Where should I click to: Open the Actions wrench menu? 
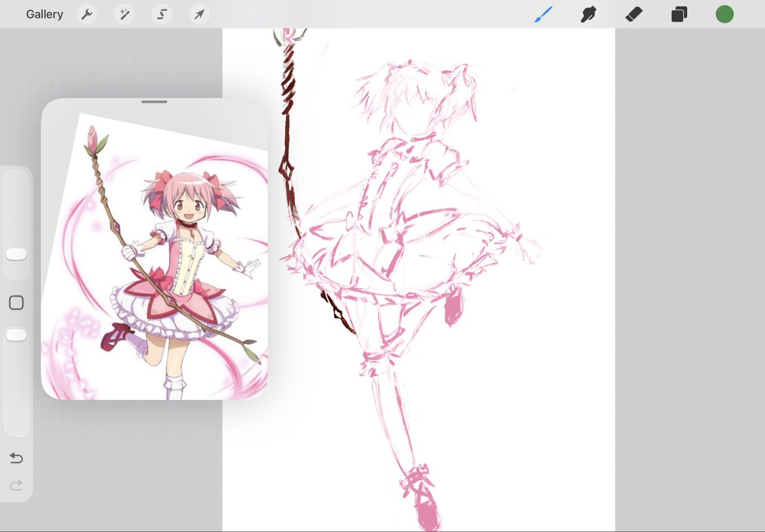87,14
